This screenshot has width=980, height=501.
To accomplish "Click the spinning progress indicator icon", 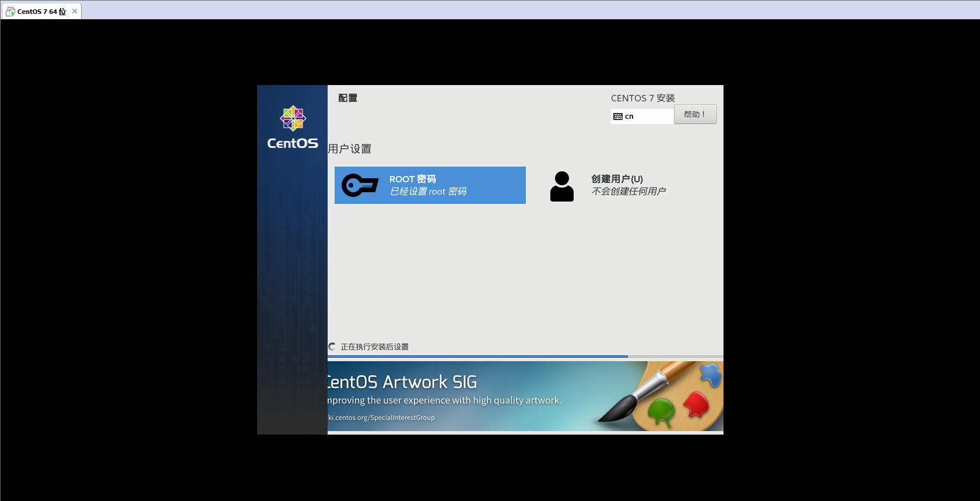I will (x=332, y=347).
